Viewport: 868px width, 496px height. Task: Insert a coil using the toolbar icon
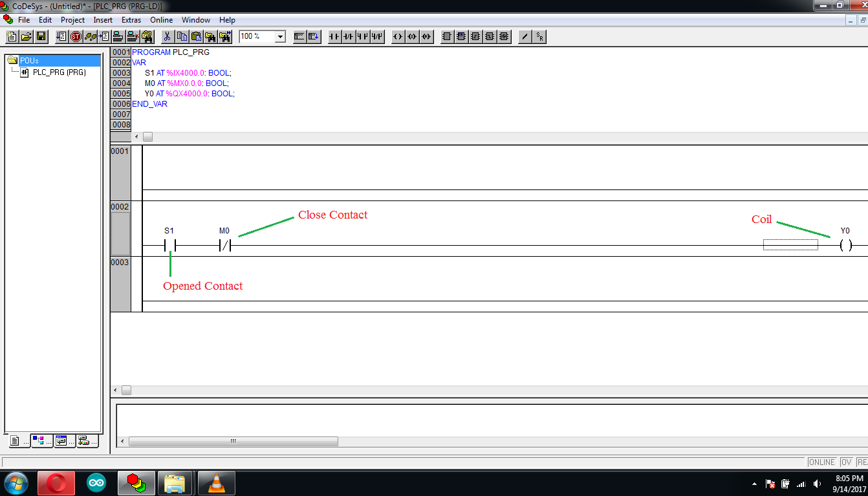point(398,37)
